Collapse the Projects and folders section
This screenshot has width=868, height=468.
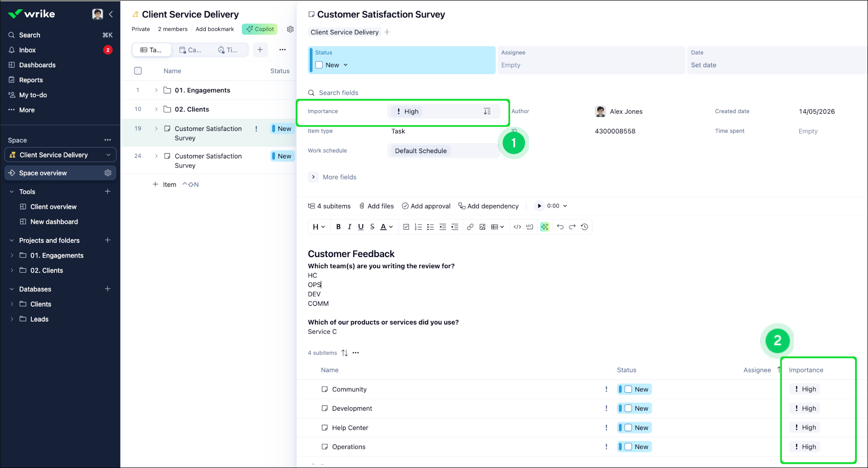coord(12,240)
